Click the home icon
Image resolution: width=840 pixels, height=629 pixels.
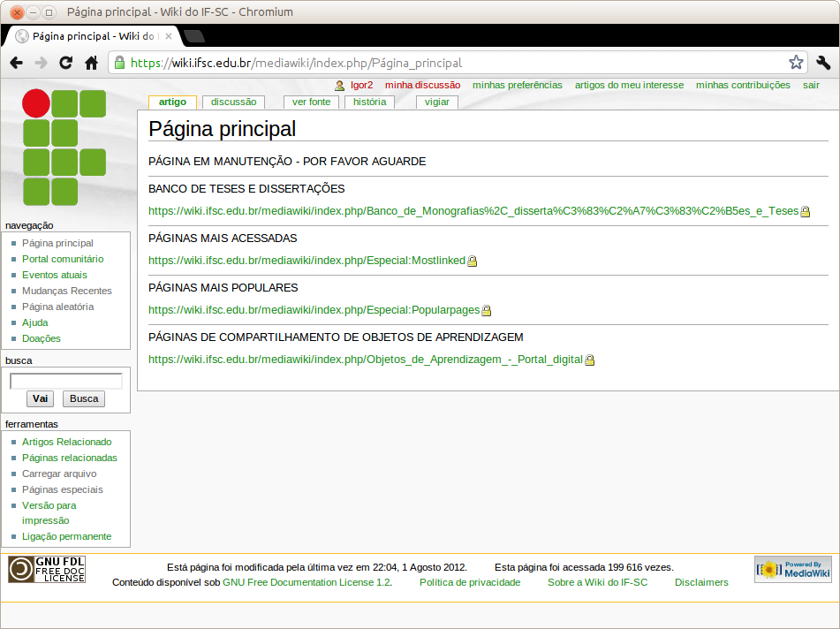click(91, 63)
